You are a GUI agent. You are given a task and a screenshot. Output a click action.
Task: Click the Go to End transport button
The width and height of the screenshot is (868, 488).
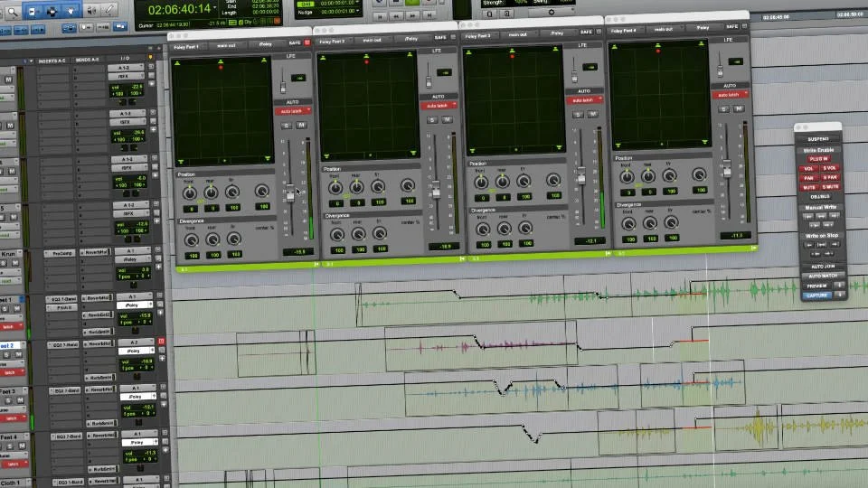click(429, 15)
